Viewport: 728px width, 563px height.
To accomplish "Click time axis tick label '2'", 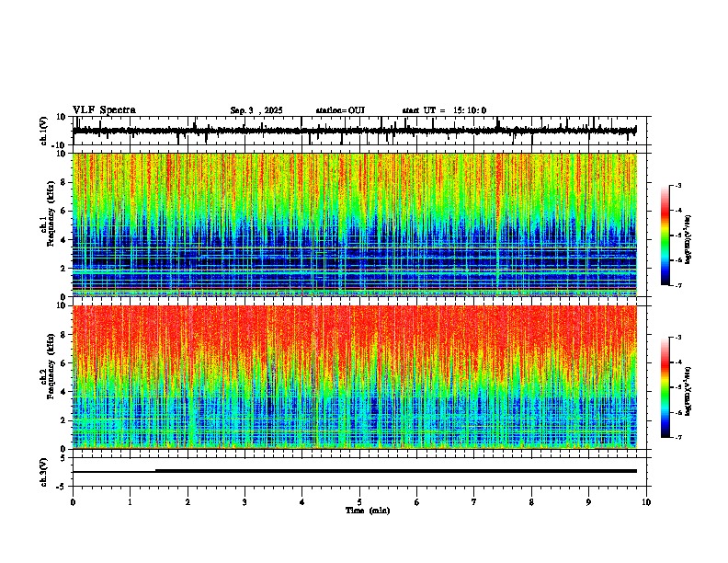I will (188, 502).
